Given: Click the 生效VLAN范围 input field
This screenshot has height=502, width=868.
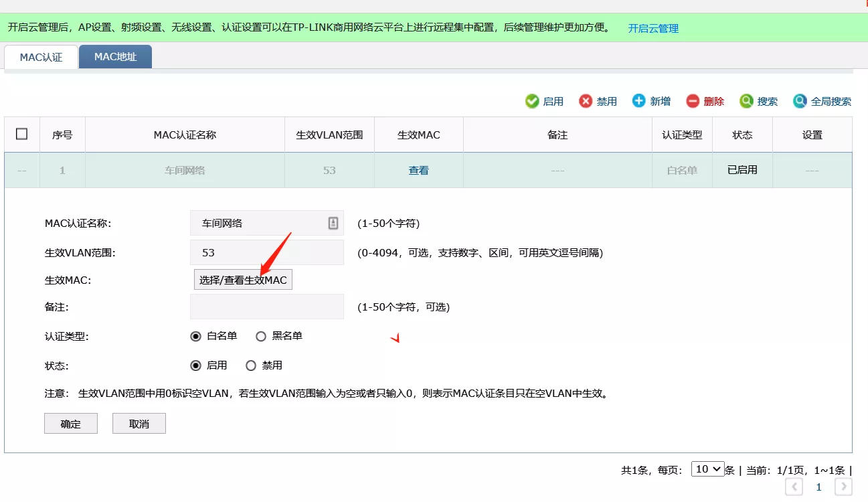Looking at the screenshot, I should (266, 253).
